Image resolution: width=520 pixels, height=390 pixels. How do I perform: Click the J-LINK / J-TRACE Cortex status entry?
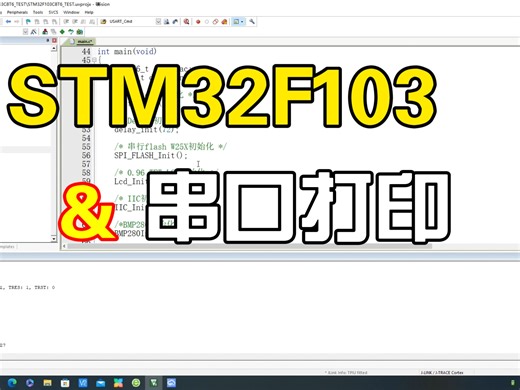(442, 372)
